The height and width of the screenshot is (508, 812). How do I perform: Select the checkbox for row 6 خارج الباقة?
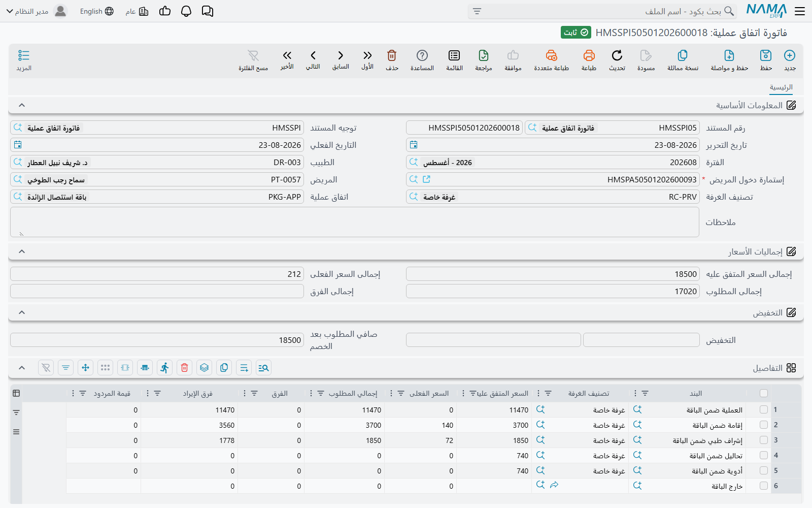click(x=764, y=486)
